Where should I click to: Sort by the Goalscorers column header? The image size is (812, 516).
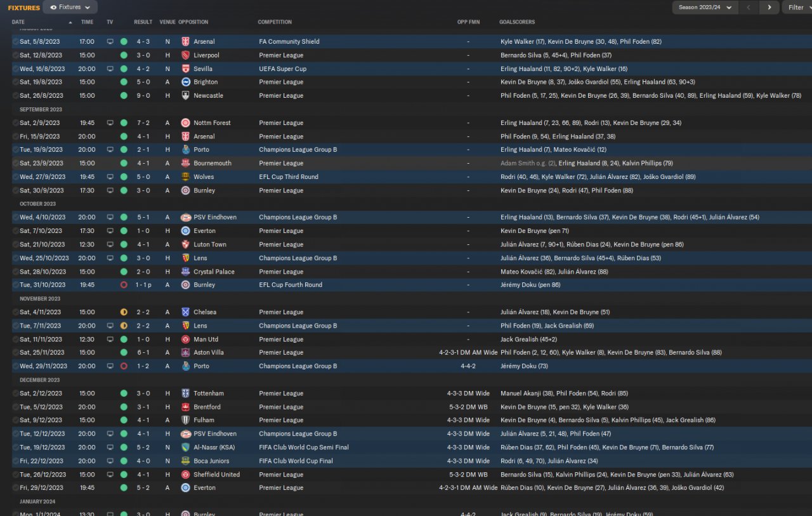click(517, 22)
